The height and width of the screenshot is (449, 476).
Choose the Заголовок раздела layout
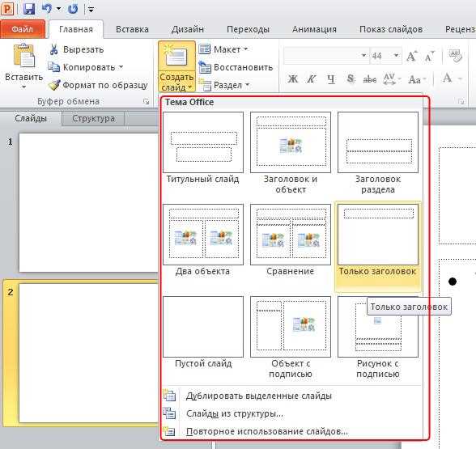tap(378, 153)
